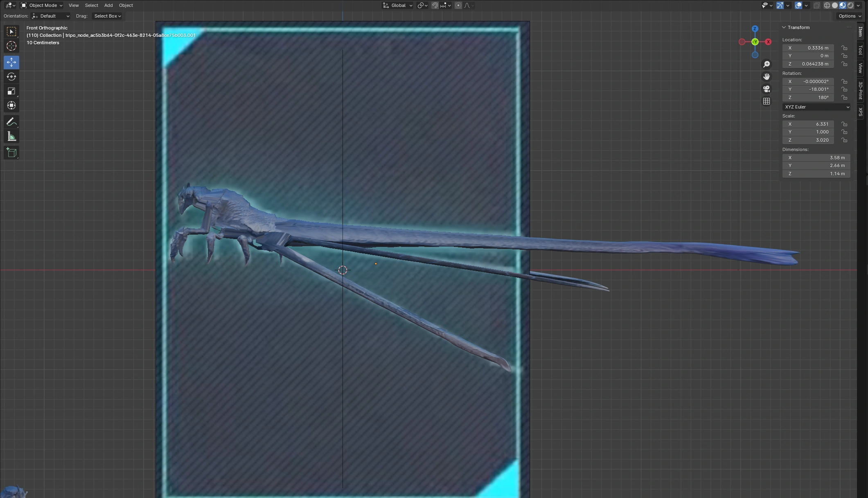868x498 pixels.
Task: Pick the Add Cube tool
Action: pos(11,152)
